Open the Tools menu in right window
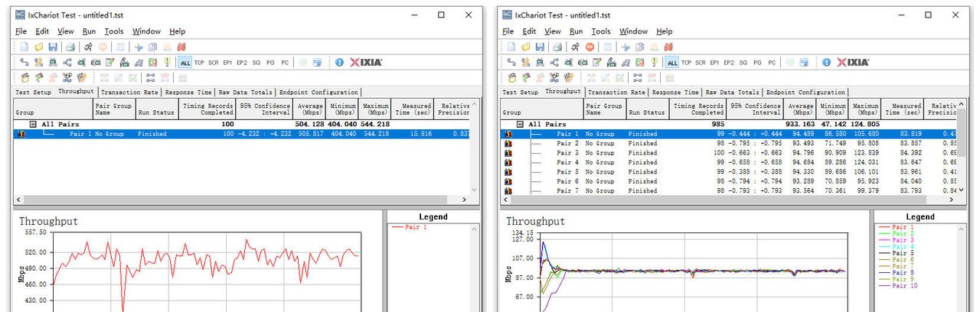The width and height of the screenshot is (980, 312). (x=601, y=31)
